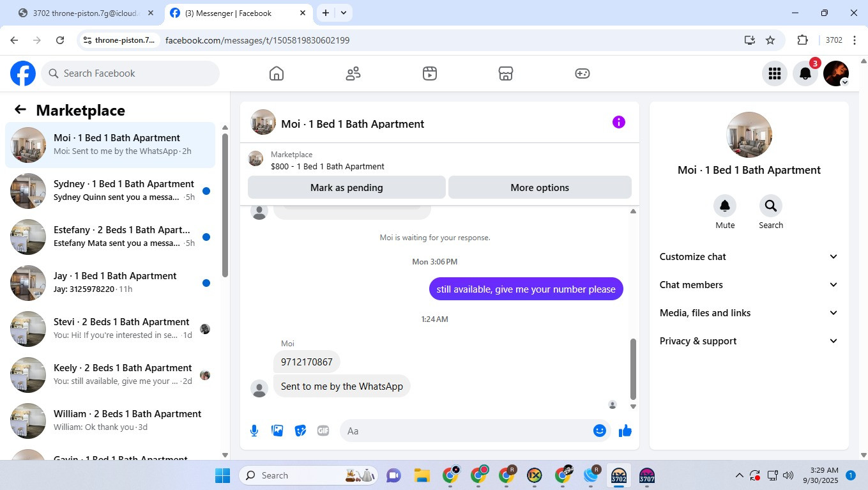The image size is (868, 490).
Task: Expand the Chat members section
Action: click(x=749, y=285)
